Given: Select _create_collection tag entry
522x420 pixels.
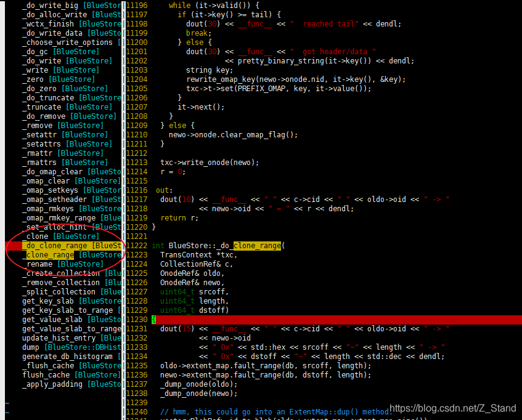Looking at the screenshot, I should [71, 273].
